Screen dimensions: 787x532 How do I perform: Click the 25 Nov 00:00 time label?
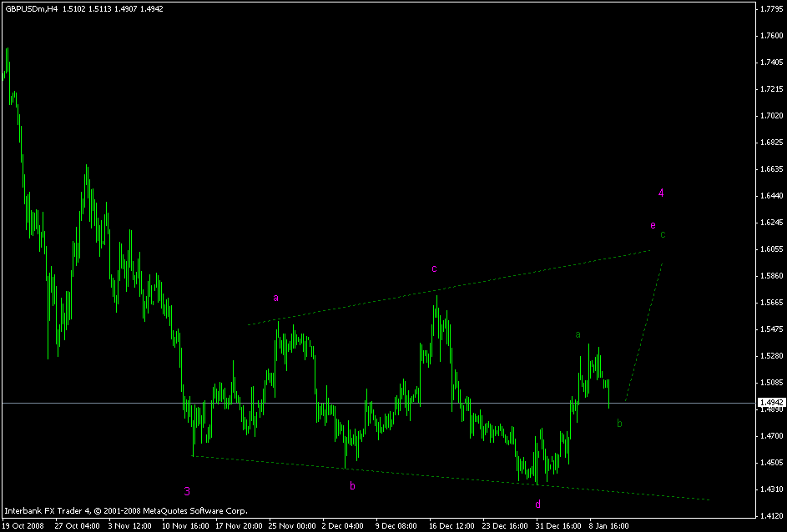(x=290, y=525)
